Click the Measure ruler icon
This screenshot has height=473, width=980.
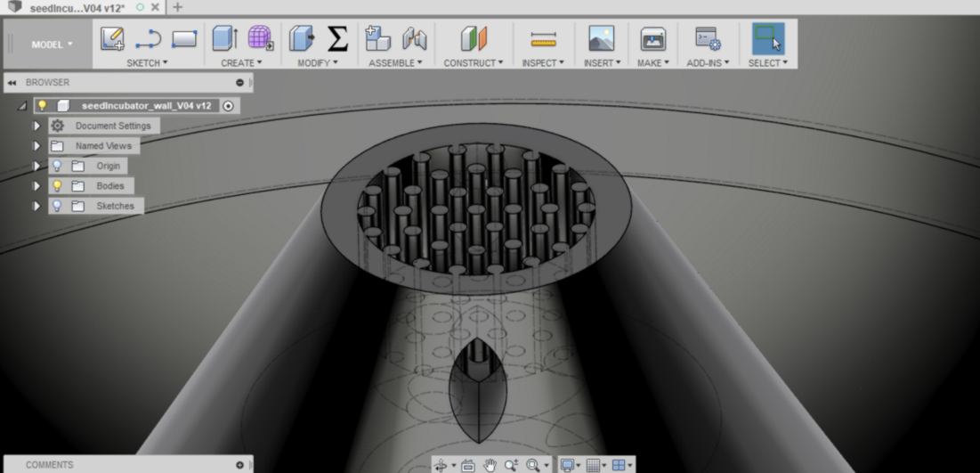pyautogui.click(x=543, y=40)
